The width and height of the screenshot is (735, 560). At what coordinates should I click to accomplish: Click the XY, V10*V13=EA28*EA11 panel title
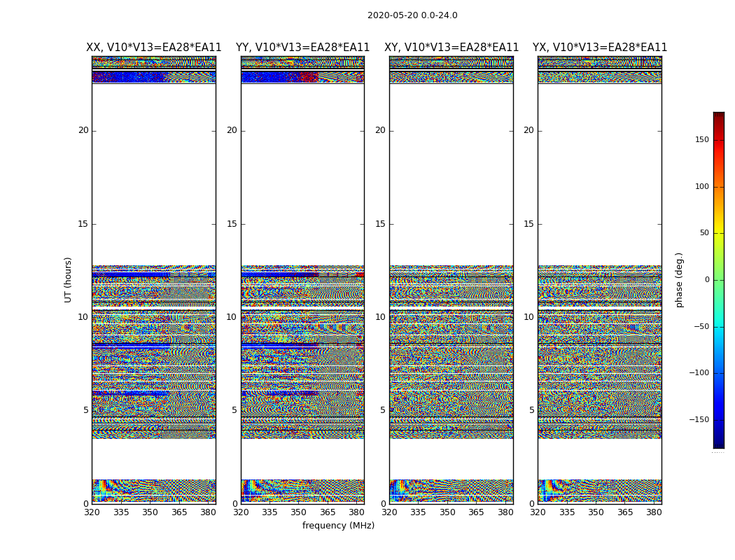[x=451, y=48]
